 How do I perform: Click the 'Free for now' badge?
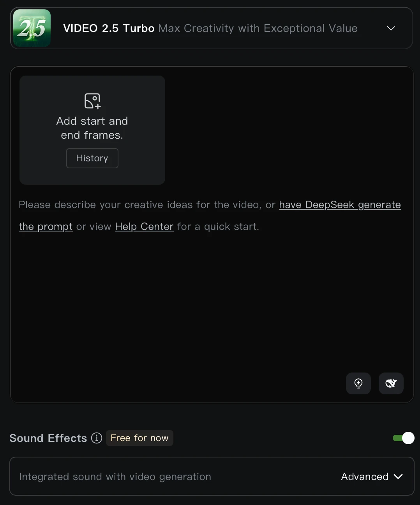click(x=139, y=438)
